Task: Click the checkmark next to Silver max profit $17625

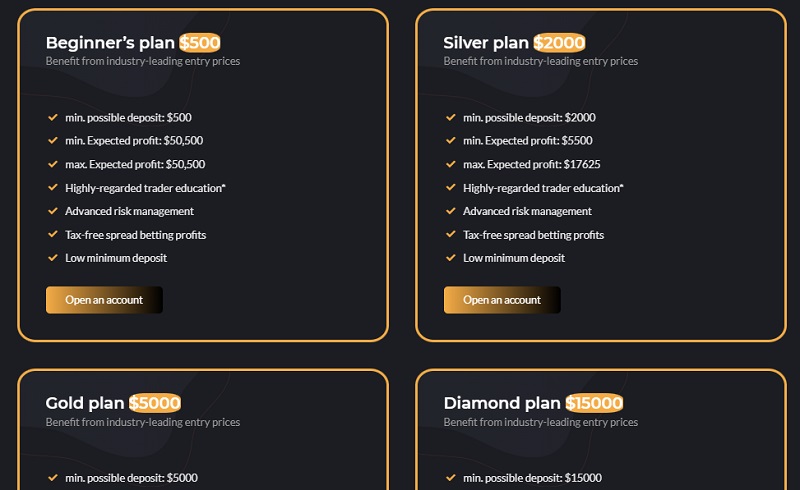Action: pos(451,164)
